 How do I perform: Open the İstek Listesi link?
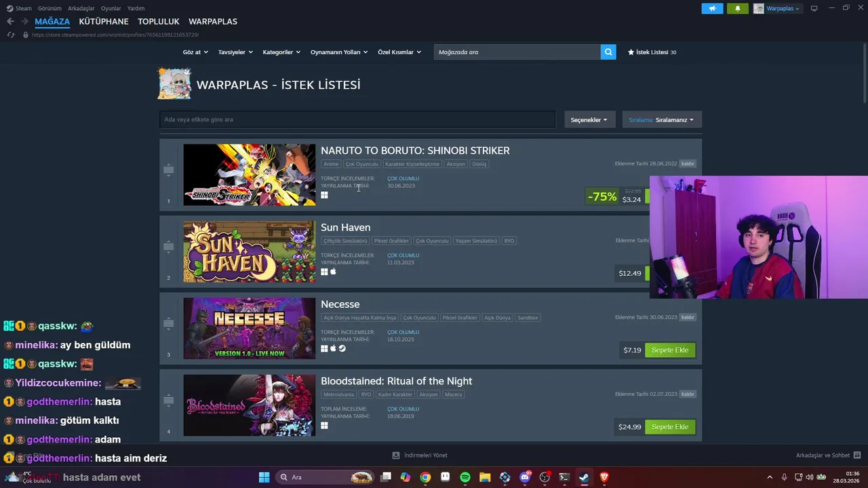[x=652, y=52]
